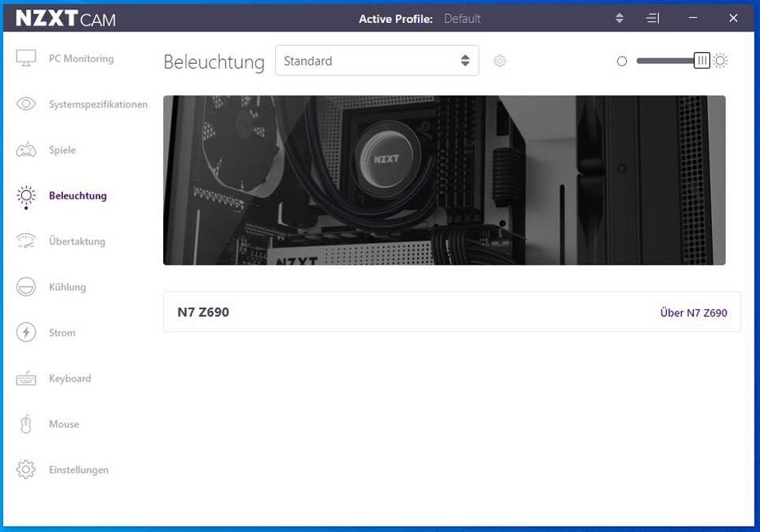The height and width of the screenshot is (532, 760).
Task: Click the NZXT CAM logo
Action: point(66,18)
